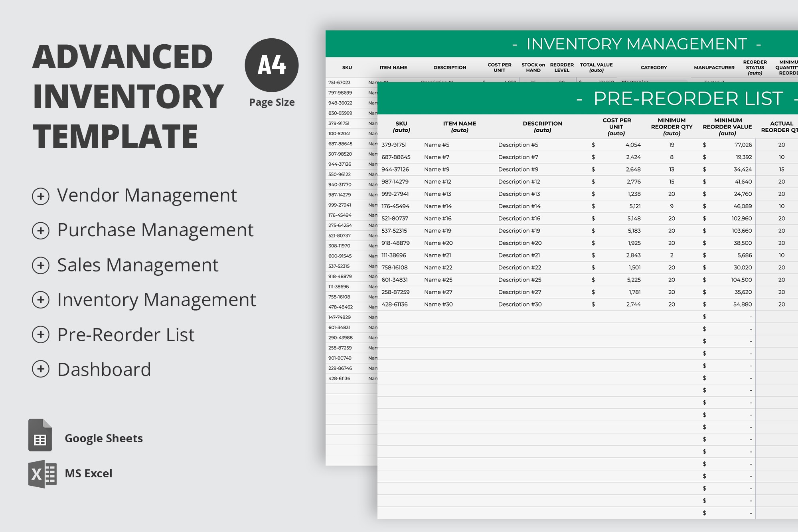Click the CATEGORY header in Inventory Management

pos(654,67)
